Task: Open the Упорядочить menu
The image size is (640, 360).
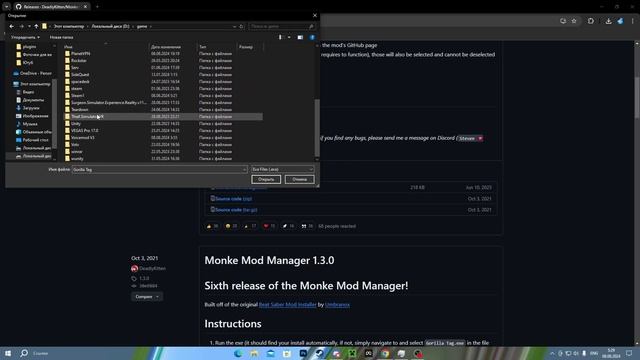Action: [x=25, y=37]
